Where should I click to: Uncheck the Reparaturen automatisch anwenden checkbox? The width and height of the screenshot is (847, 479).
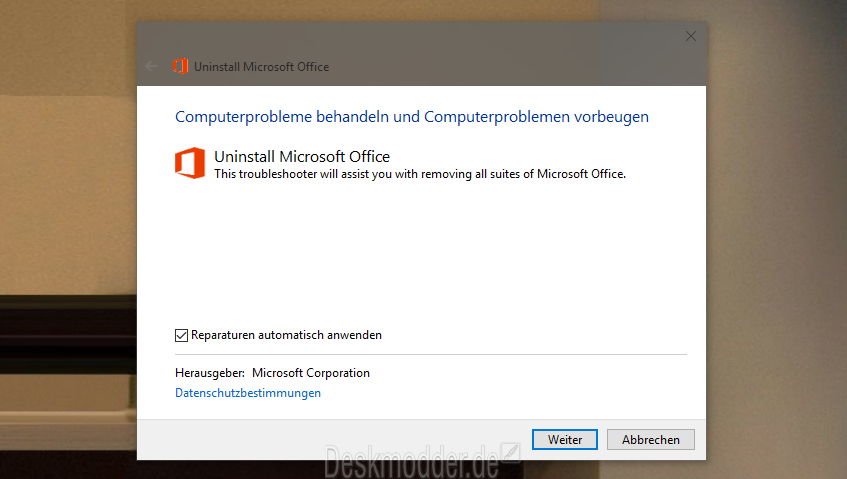[182, 335]
